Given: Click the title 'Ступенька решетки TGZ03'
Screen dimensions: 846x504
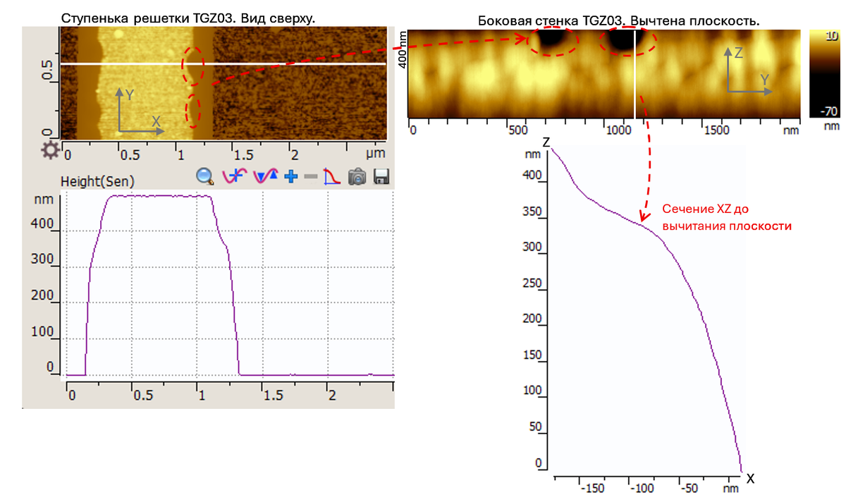Looking at the screenshot, I should click(x=136, y=18).
